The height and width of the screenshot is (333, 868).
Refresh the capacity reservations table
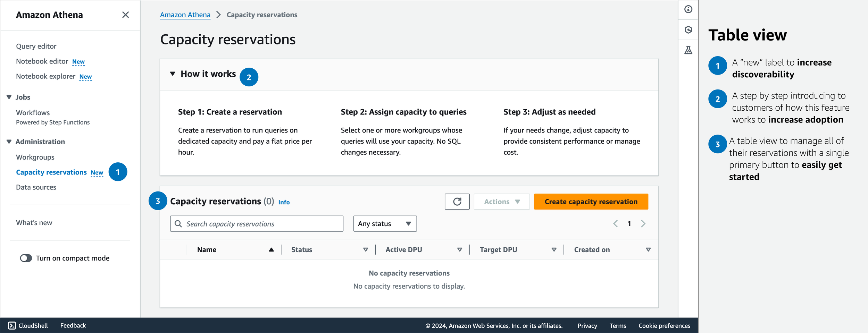[457, 202]
